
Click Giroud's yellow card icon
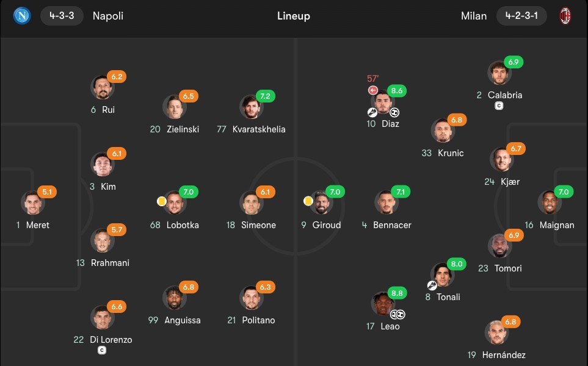pyautogui.click(x=308, y=200)
